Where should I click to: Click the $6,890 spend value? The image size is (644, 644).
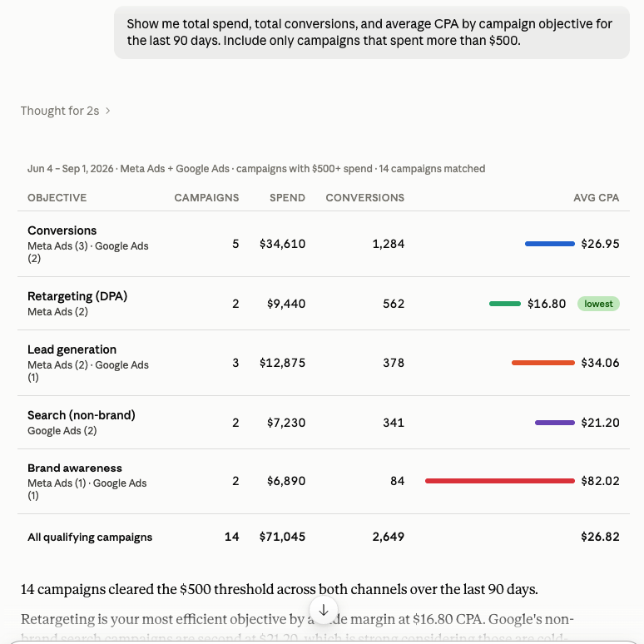(x=286, y=481)
